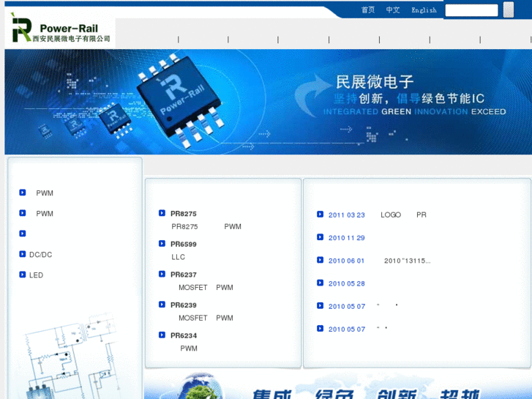Click the arrow icon beside LED

tap(23, 275)
